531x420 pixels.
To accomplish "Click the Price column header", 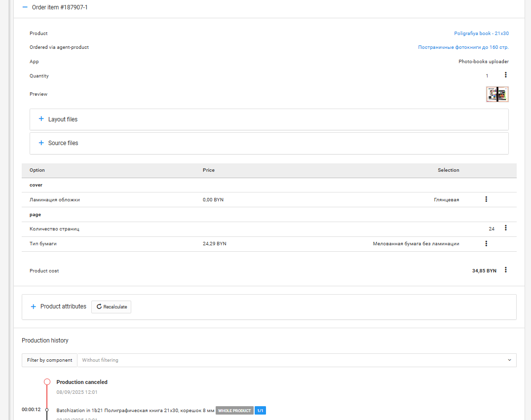I will pyautogui.click(x=209, y=170).
